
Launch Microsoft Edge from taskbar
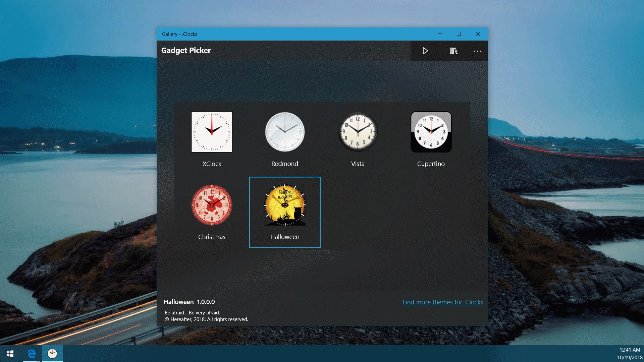32,354
